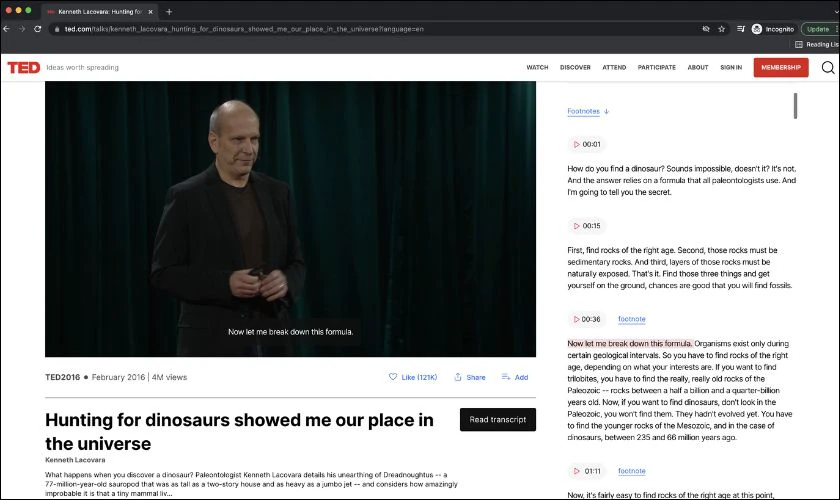The image size is (840, 500).
Task: Click SIGN IN in the navigation
Action: (x=731, y=68)
